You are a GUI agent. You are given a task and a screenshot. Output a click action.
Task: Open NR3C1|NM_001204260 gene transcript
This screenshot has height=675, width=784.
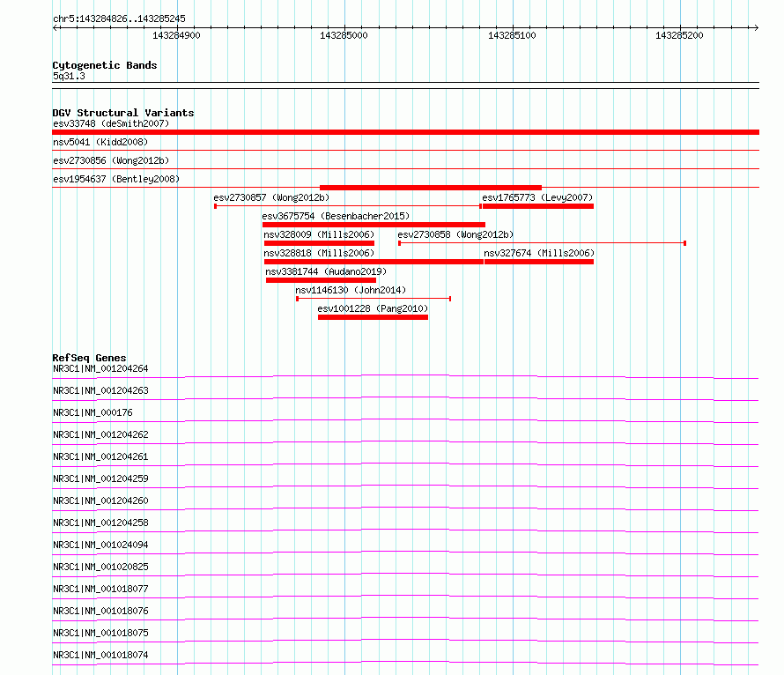point(100,501)
